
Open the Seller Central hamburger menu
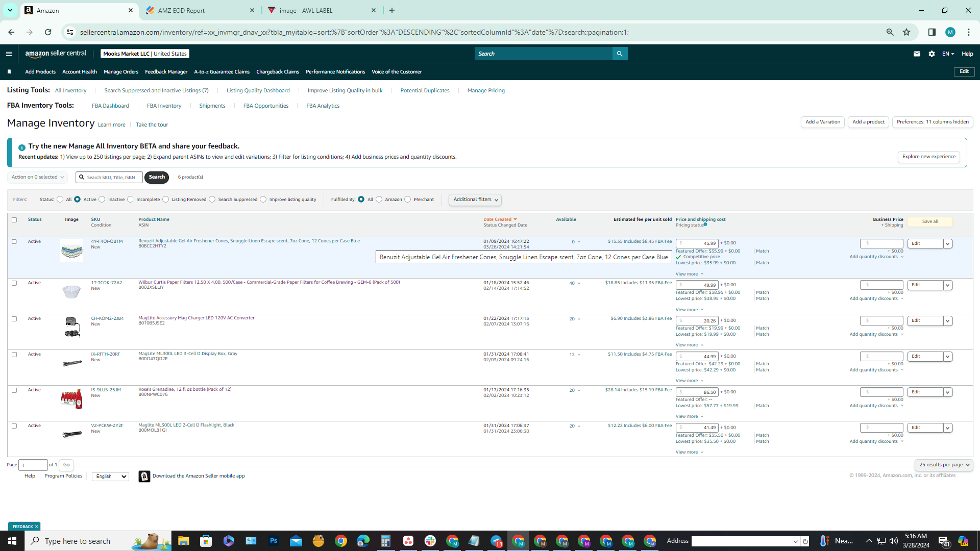tap(9, 54)
